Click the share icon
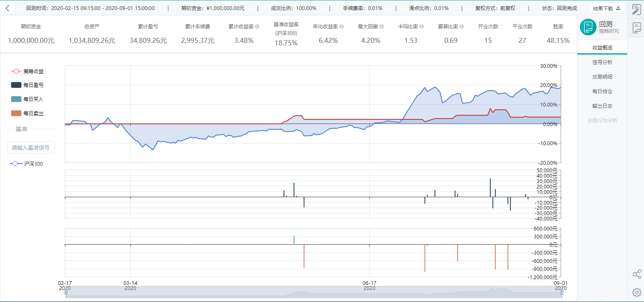Viewport: 644px width, 302px height. (x=637, y=274)
